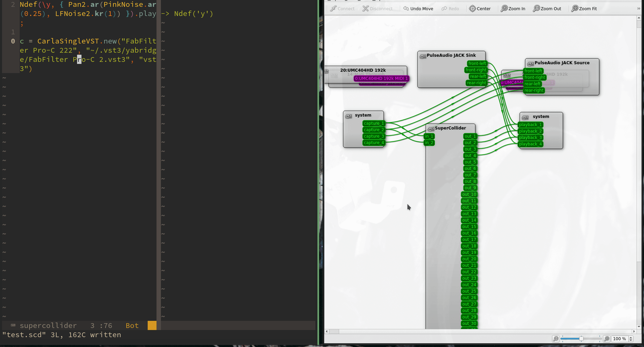Image resolution: width=644 pixels, height=347 pixels.
Task: Select front-left port of PulseAudio JACK Source
Action: [533, 71]
